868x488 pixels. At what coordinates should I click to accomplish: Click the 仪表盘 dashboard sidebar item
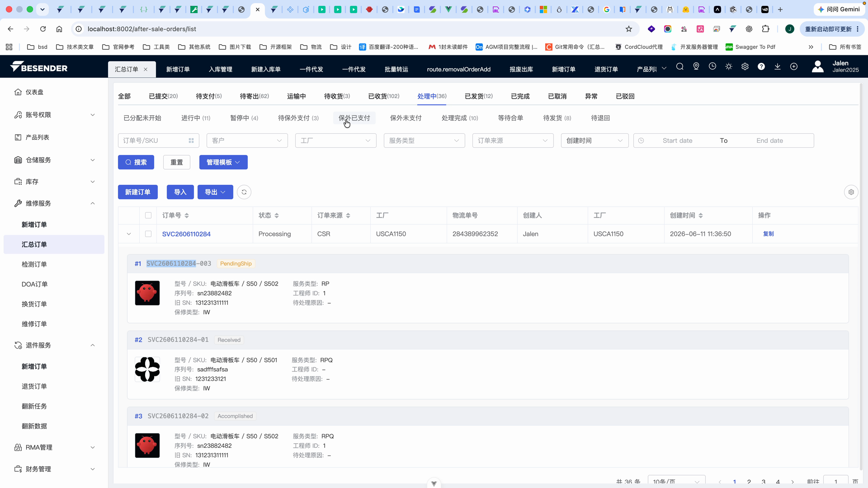click(x=54, y=92)
